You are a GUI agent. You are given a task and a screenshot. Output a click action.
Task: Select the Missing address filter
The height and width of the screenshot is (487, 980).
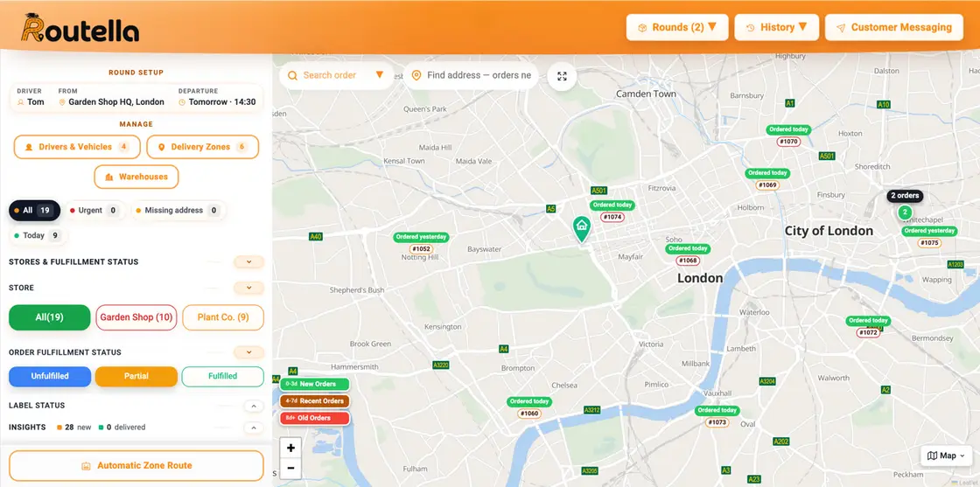[x=178, y=211]
